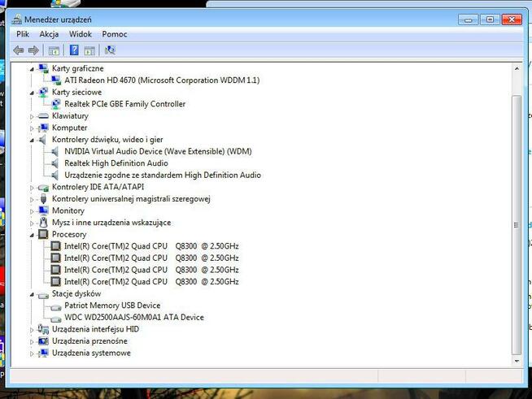Select the last Intel Core2 Quad Q8300 entry
This screenshot has width=532, height=399.
click(x=151, y=282)
